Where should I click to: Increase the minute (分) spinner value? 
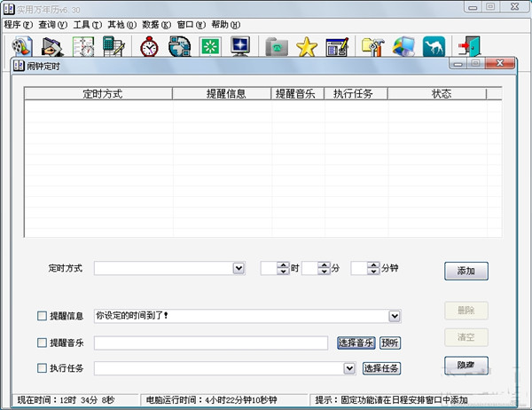point(324,265)
